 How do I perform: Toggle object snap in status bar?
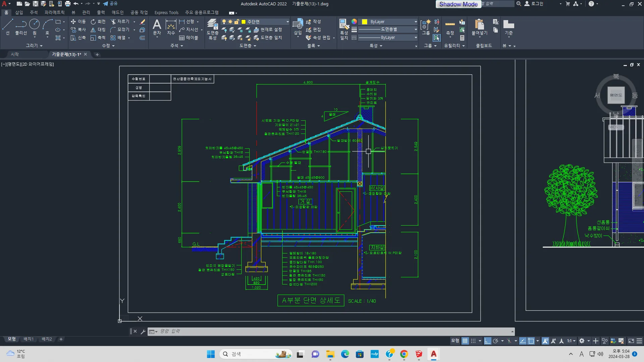click(531, 341)
